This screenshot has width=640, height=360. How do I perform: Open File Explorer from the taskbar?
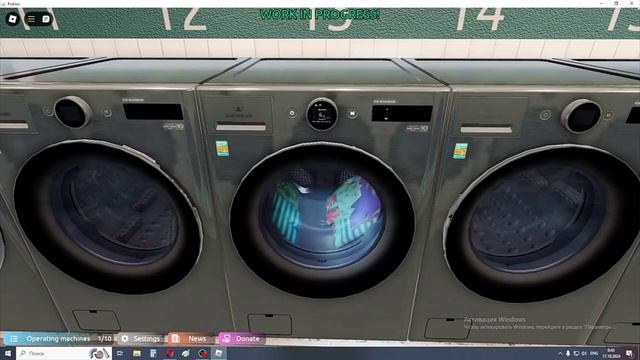pyautogui.click(x=137, y=353)
